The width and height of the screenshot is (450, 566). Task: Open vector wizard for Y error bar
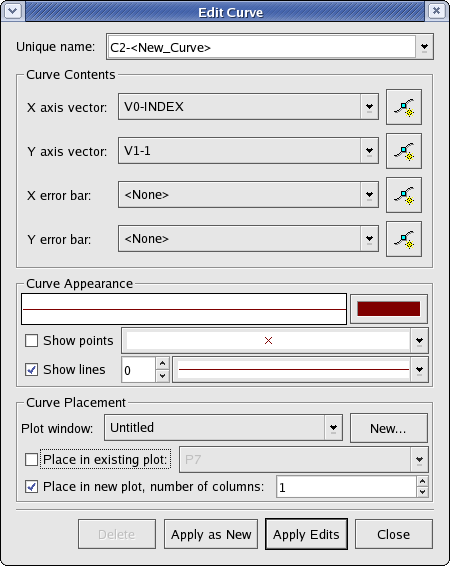[x=404, y=239]
